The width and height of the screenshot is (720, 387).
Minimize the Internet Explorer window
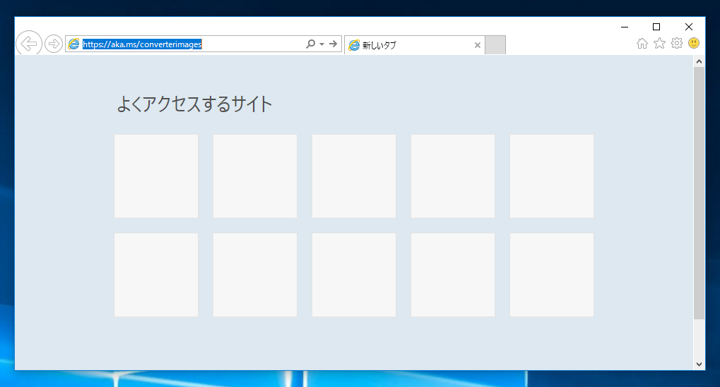coord(624,27)
